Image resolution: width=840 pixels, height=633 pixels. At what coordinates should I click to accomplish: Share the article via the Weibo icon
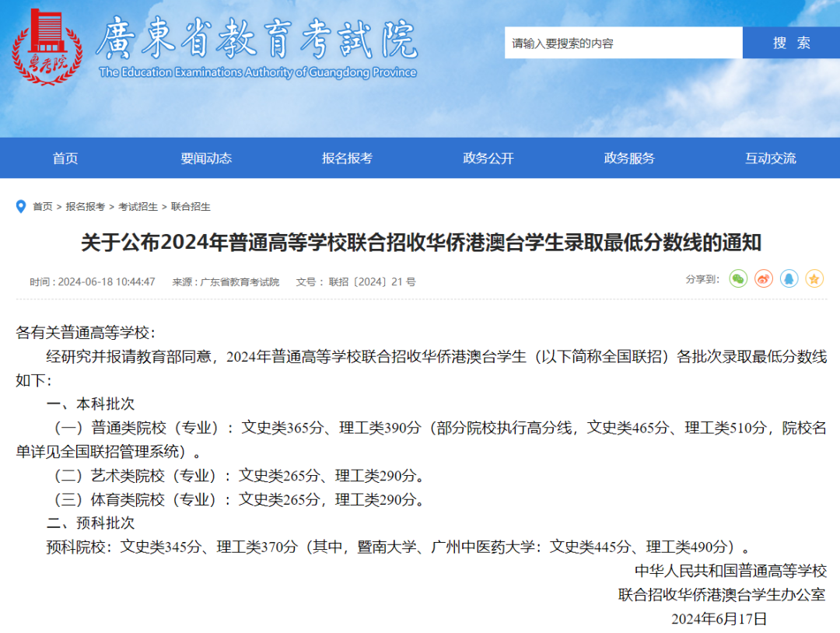(x=764, y=279)
